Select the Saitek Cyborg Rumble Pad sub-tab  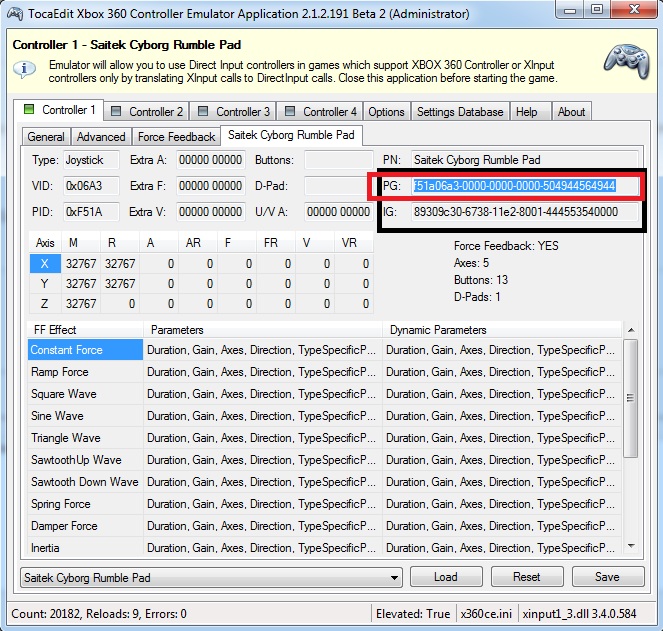291,135
